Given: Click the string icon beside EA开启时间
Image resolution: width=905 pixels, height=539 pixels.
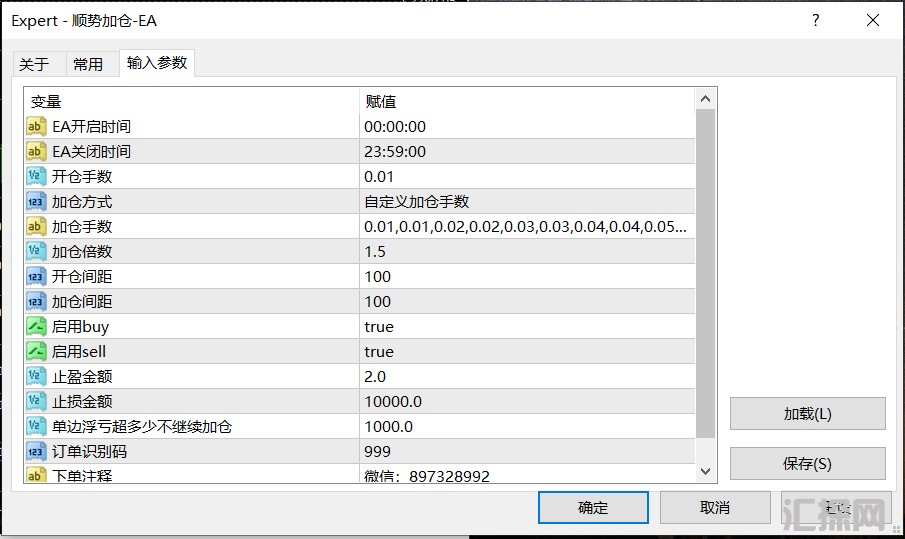Looking at the screenshot, I should [x=36, y=126].
